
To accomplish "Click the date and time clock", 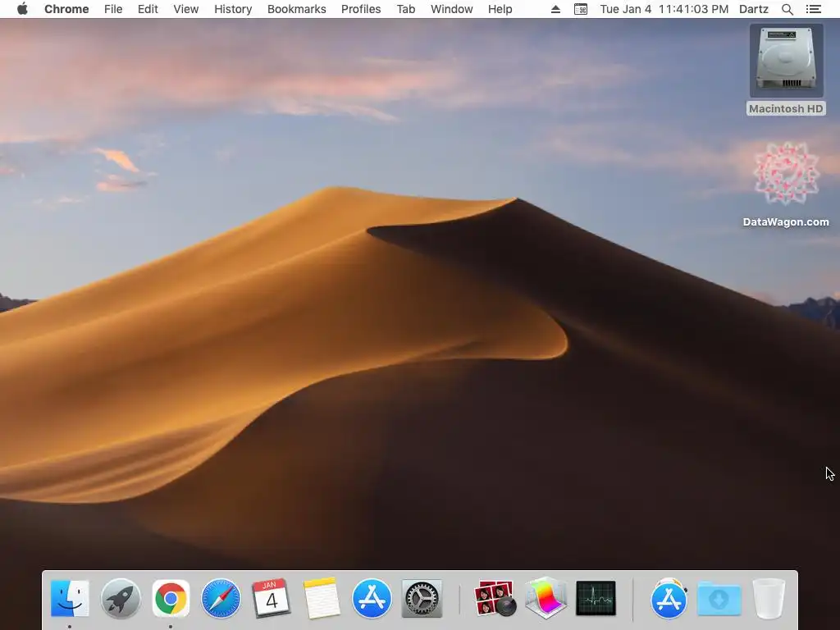I will [664, 9].
